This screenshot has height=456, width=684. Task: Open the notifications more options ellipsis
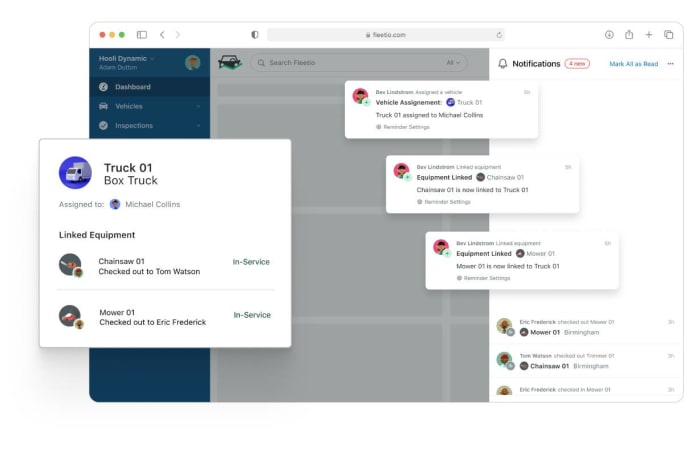click(x=670, y=63)
